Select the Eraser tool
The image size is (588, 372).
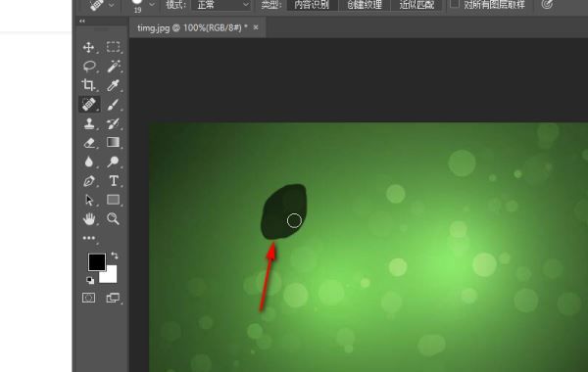click(x=89, y=143)
